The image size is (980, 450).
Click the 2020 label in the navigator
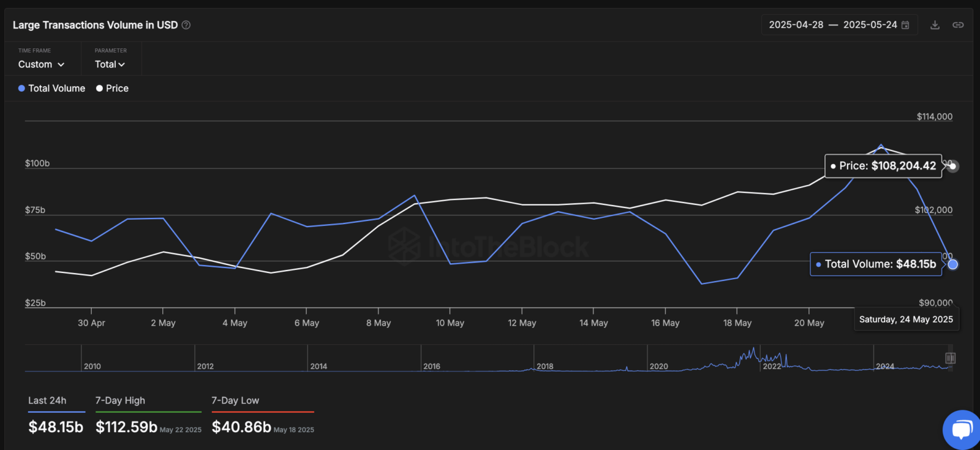659,366
